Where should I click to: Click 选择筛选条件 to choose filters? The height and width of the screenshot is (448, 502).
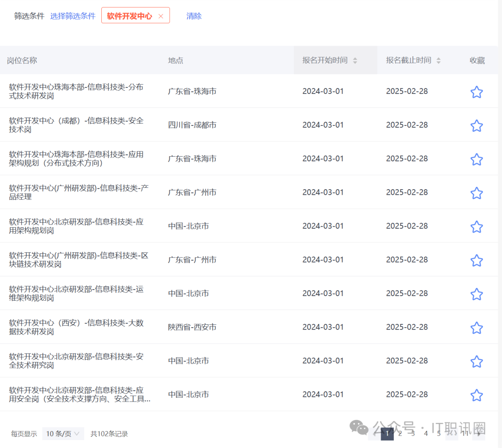click(x=73, y=16)
